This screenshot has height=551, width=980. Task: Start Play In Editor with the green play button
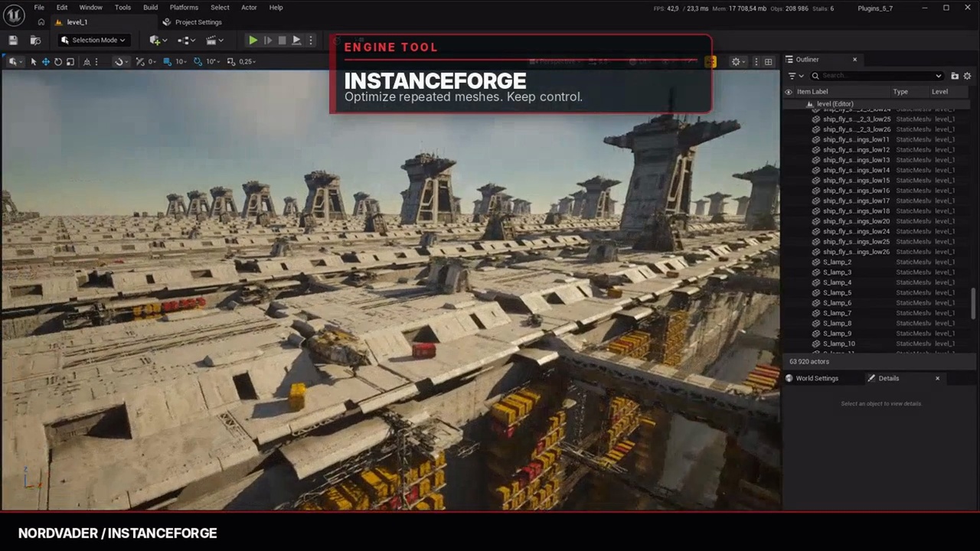pyautogui.click(x=253, y=41)
